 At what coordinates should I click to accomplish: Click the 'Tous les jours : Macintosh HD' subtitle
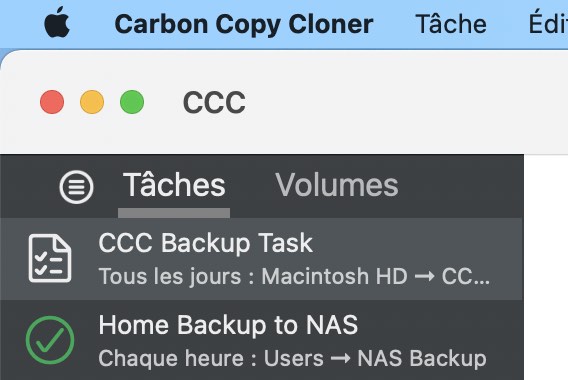(x=253, y=276)
